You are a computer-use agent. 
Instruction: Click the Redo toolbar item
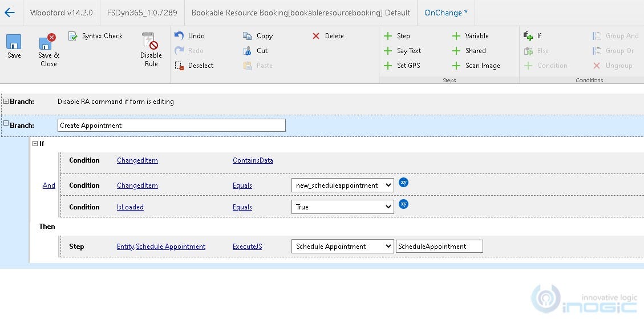coord(189,51)
